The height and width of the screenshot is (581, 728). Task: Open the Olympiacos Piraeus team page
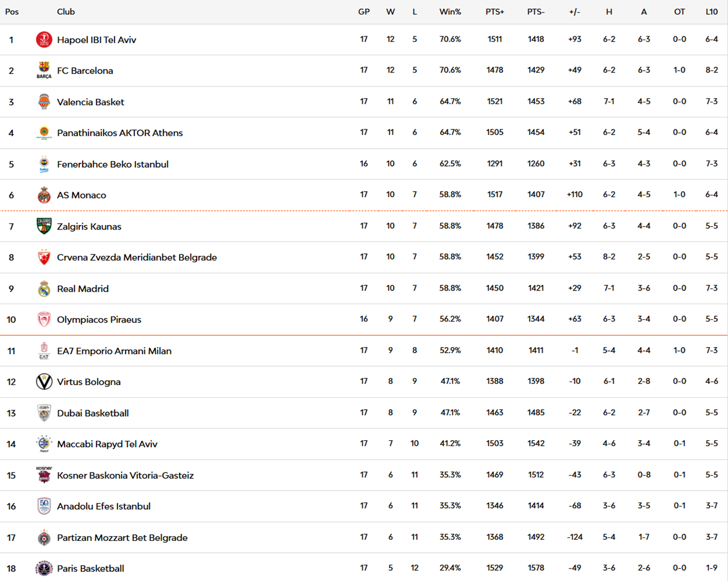click(99, 319)
